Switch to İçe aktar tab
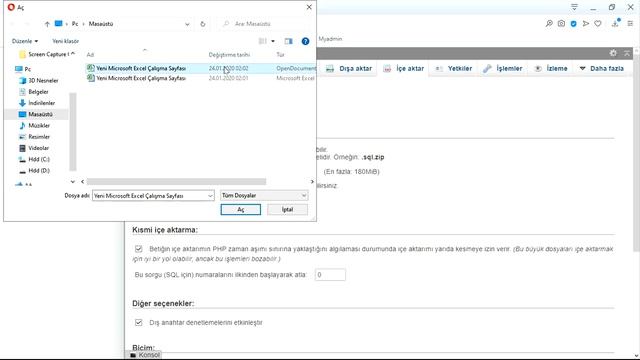 coord(404,69)
